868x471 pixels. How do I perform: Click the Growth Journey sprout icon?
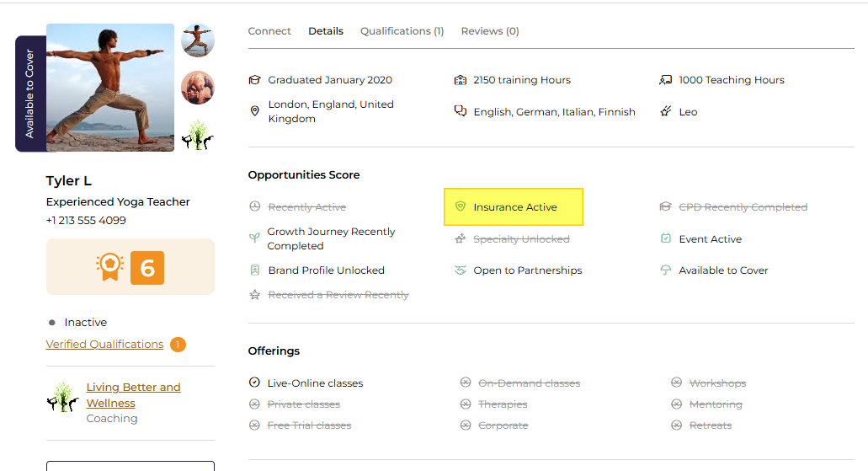click(x=254, y=238)
